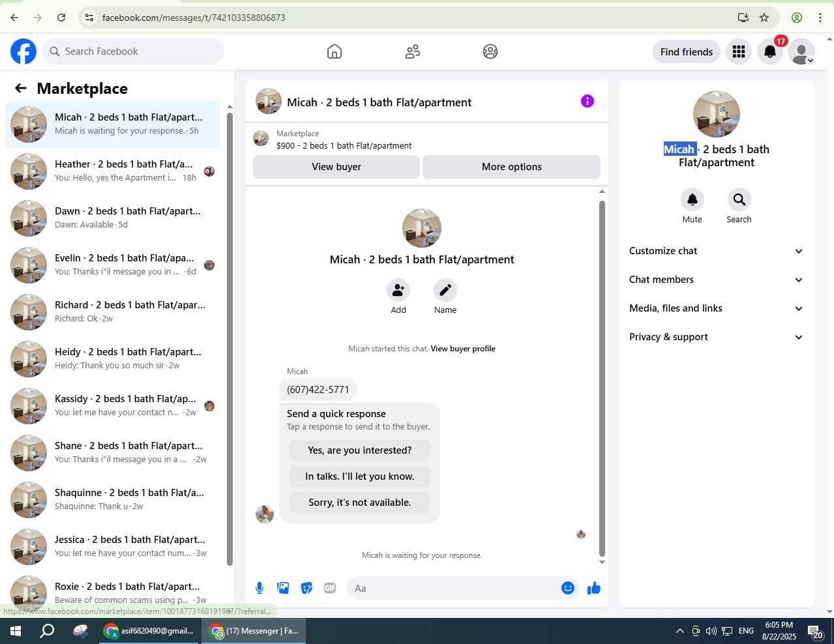Select Micah conversation in Marketplace list
This screenshot has width=834, height=644.
[x=113, y=124]
